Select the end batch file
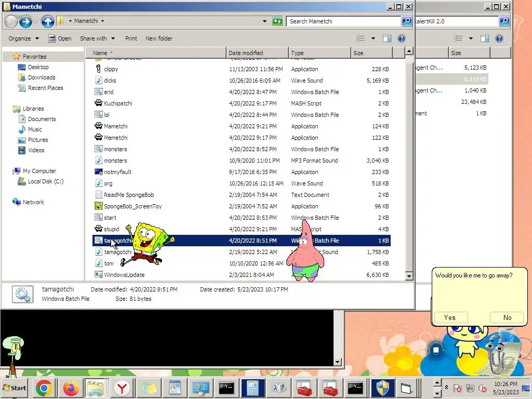Viewport: 532px width, 399px height. coord(241,92)
